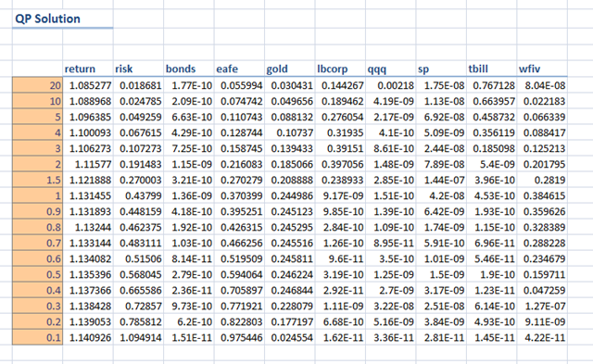Click the 'return' column header

(x=88, y=69)
